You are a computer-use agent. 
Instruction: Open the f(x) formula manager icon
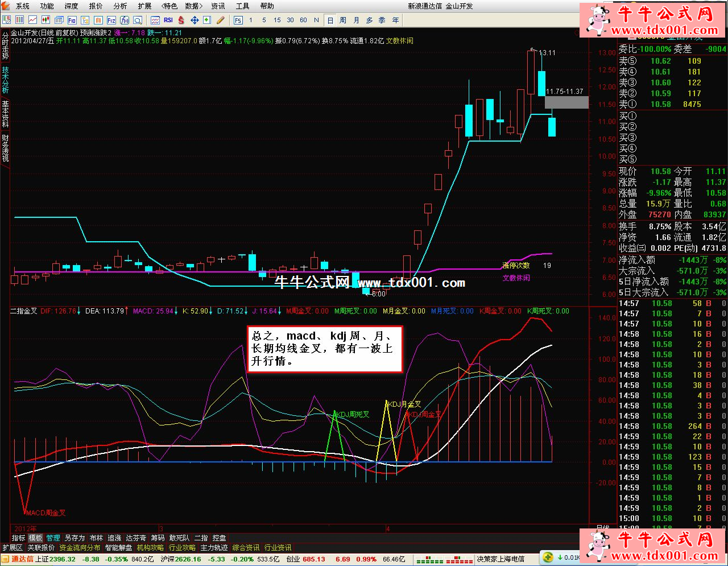(125, 20)
